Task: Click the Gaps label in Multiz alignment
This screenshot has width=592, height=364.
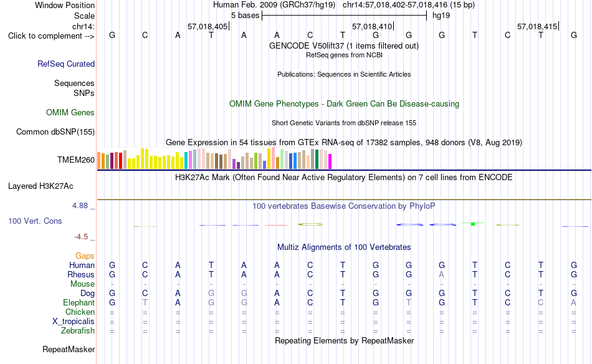Action: pyautogui.click(x=85, y=256)
